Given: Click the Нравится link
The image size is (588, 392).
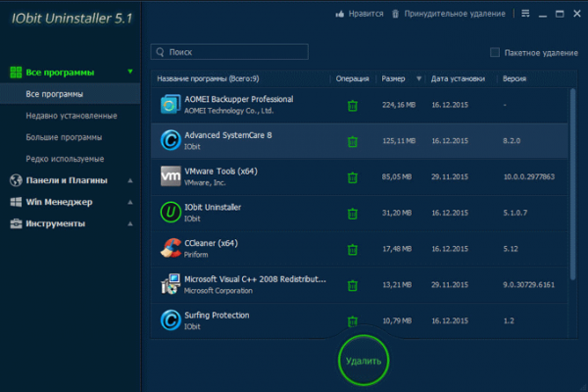Looking at the screenshot, I should tap(366, 14).
